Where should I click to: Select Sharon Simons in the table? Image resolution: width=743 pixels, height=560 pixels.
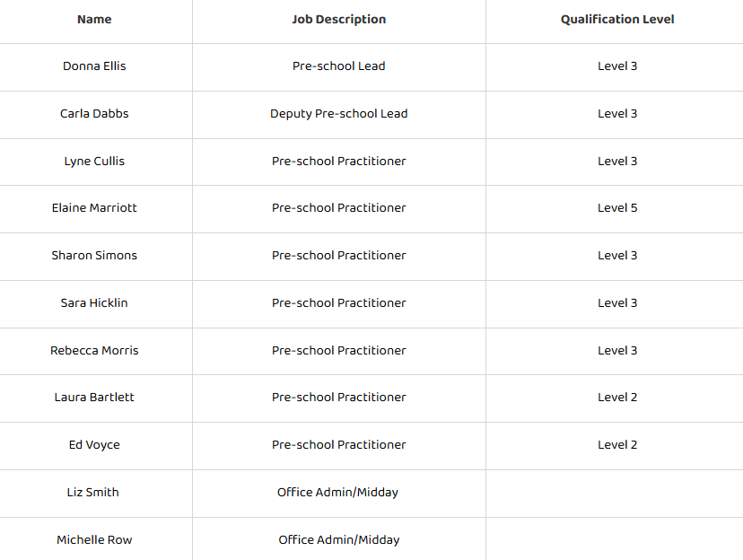(94, 256)
